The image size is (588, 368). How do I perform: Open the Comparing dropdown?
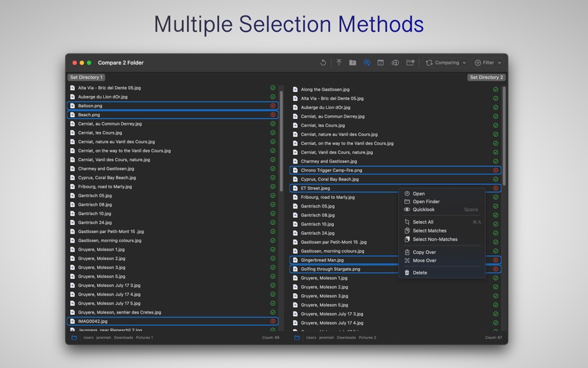tap(446, 63)
